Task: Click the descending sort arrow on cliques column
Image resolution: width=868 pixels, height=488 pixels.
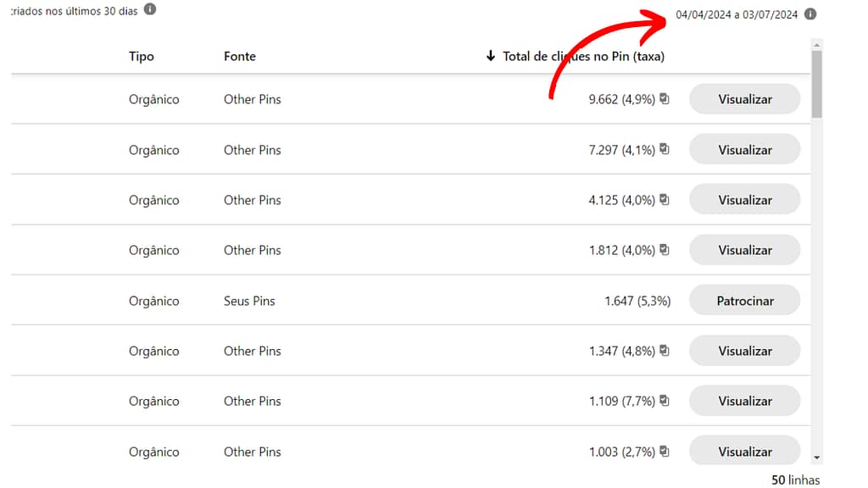Action: pyautogui.click(x=490, y=56)
